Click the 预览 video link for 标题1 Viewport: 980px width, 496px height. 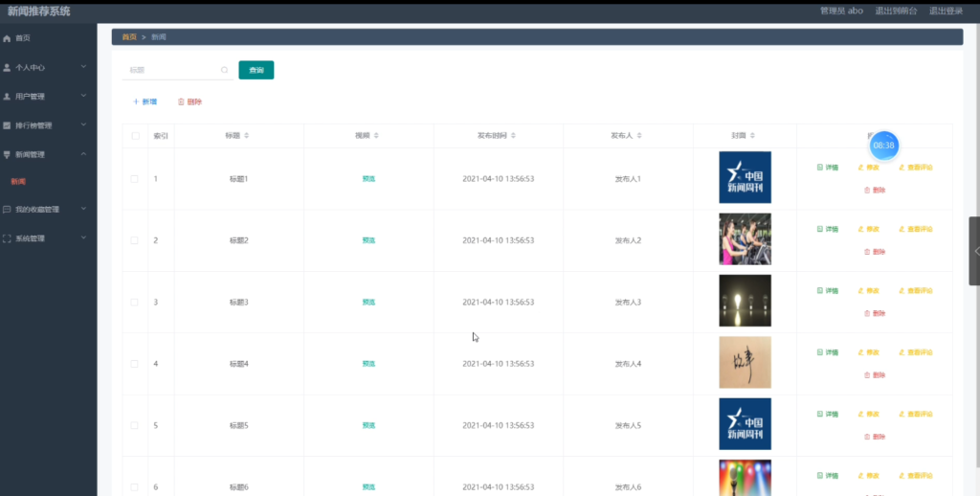(368, 179)
